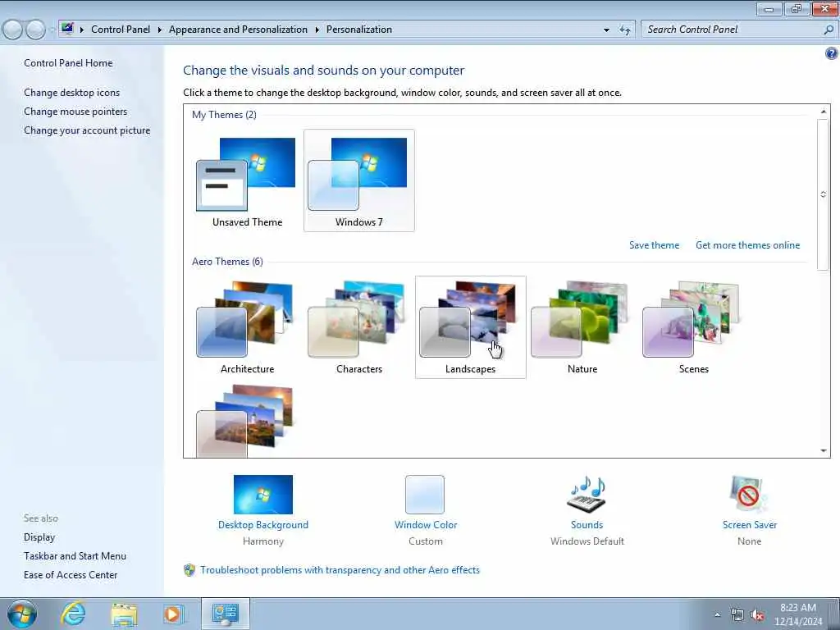This screenshot has width=840, height=630.
Task: Click the Window Color link text
Action: [x=426, y=525]
